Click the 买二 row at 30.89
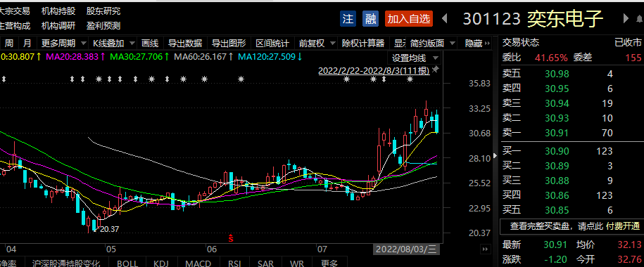The width and height of the screenshot is (644, 267). coord(572,166)
